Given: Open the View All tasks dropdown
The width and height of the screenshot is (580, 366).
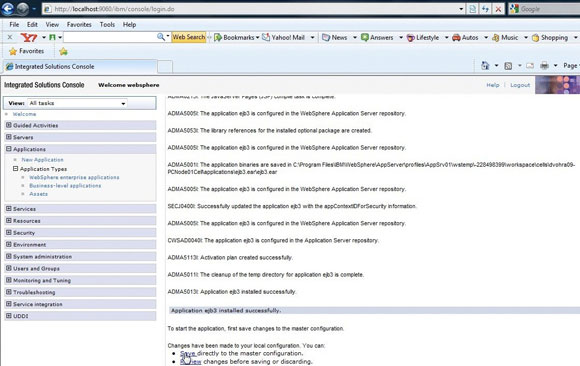Looking at the screenshot, I should pos(77,103).
